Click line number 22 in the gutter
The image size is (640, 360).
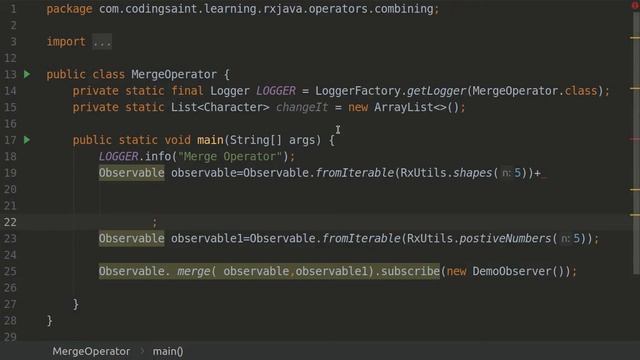[x=10, y=222]
